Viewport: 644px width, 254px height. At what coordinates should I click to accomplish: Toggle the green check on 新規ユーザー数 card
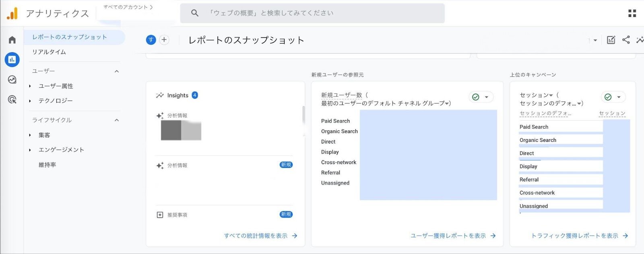(476, 97)
